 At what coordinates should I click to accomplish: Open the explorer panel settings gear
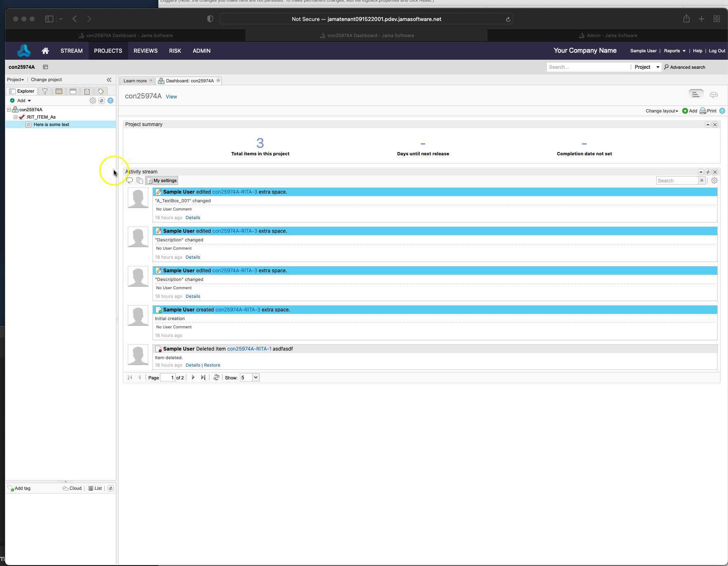[93, 101]
